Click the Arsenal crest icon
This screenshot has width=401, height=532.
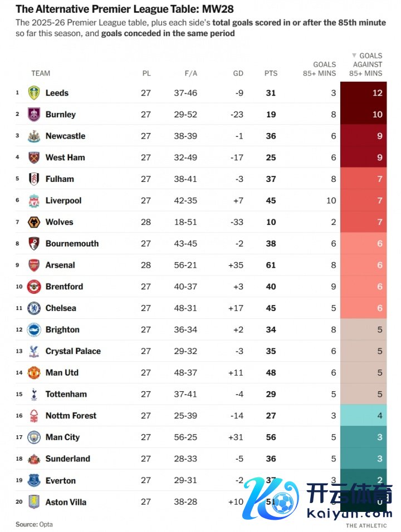click(34, 265)
